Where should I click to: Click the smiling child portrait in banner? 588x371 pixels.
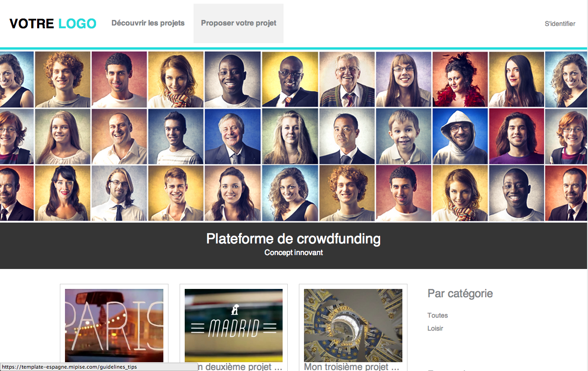point(403,136)
